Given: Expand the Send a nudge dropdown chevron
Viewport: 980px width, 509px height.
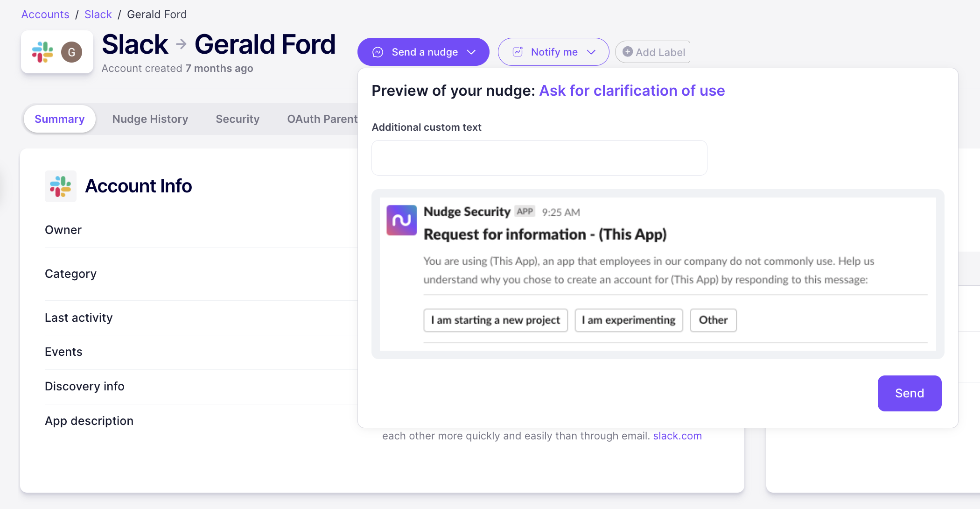Looking at the screenshot, I should [x=471, y=52].
